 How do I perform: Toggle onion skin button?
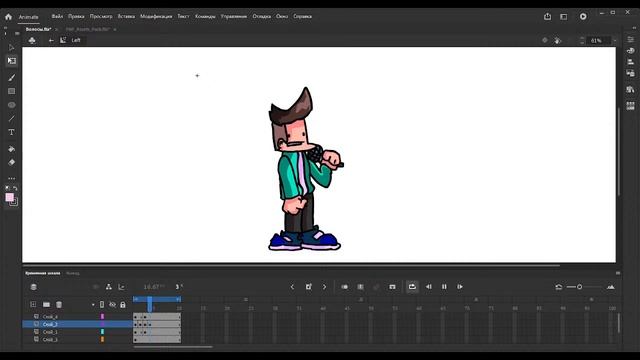click(345, 287)
